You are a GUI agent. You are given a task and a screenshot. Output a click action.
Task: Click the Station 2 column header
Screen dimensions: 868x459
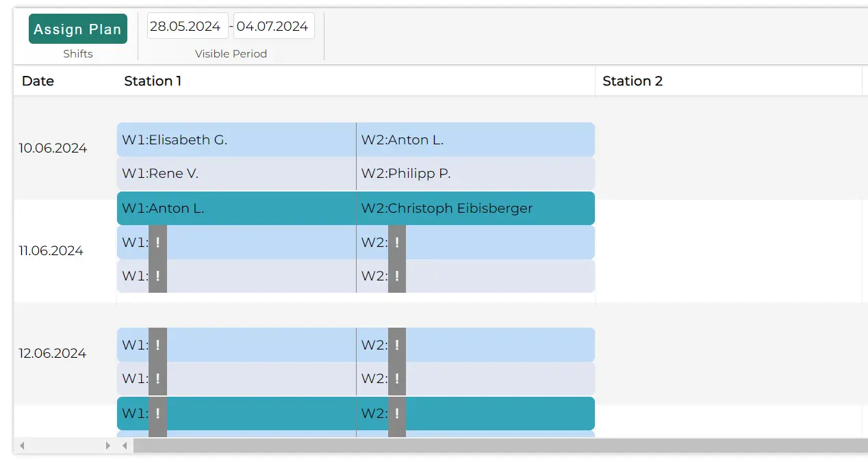[x=633, y=81]
